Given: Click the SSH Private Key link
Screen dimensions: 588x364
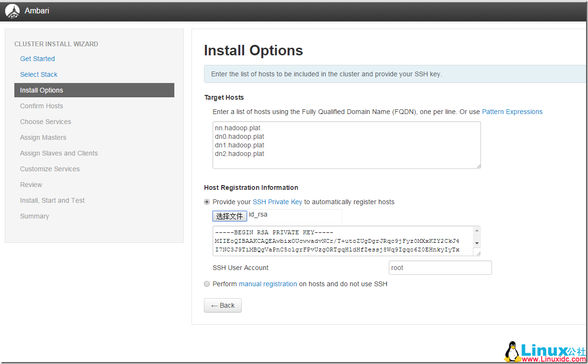Looking at the screenshot, I should point(277,202).
